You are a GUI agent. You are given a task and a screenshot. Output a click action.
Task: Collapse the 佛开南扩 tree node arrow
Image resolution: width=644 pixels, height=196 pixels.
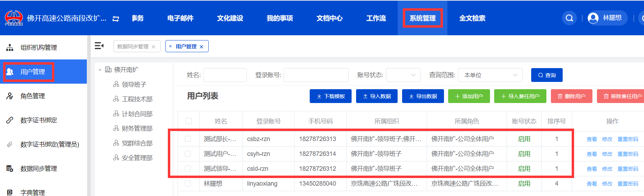point(100,70)
